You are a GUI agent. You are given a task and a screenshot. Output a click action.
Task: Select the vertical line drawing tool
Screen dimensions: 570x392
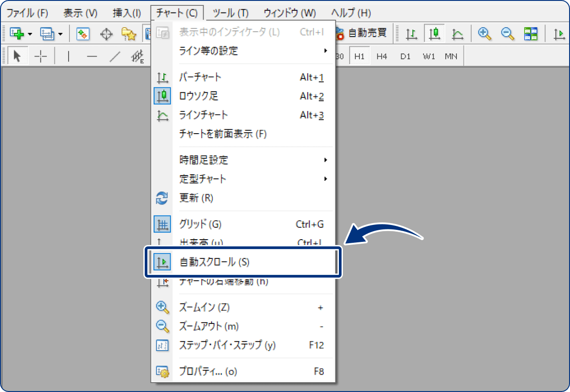pos(69,56)
